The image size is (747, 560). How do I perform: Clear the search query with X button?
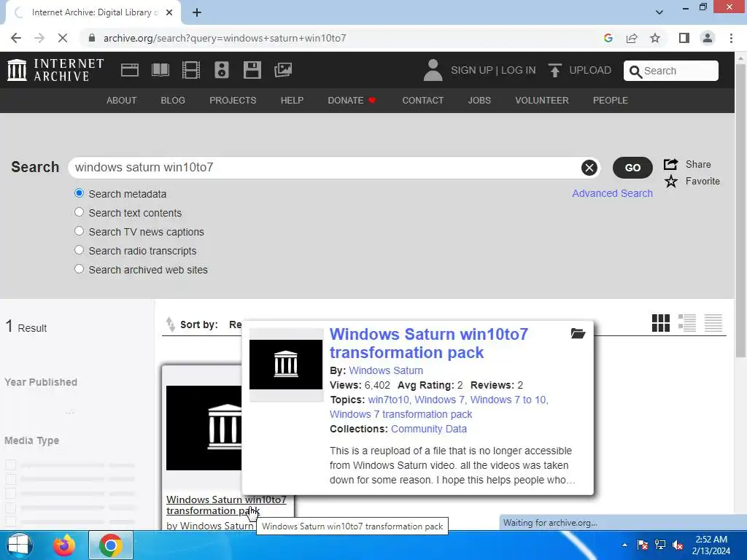tap(589, 168)
